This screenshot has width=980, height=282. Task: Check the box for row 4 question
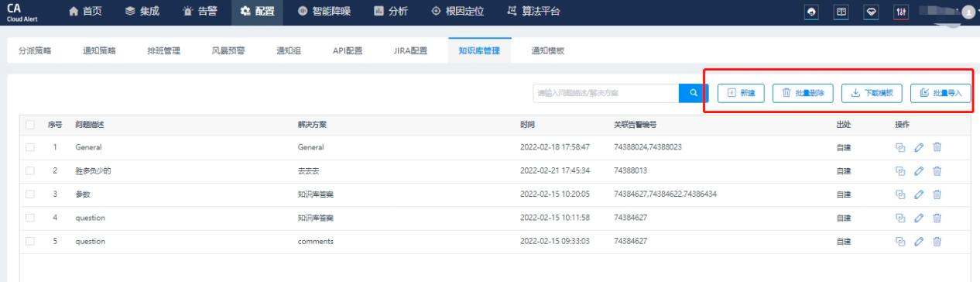pos(30,218)
